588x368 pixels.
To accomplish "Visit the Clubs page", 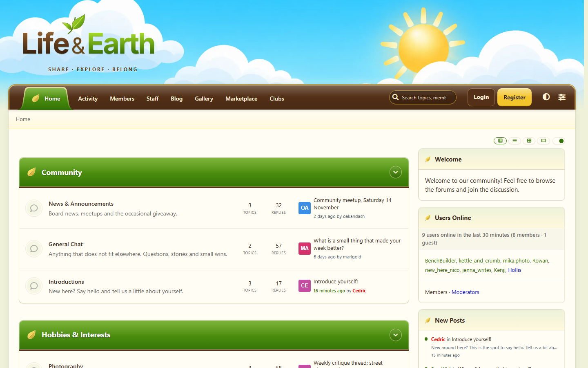I will pyautogui.click(x=277, y=99).
